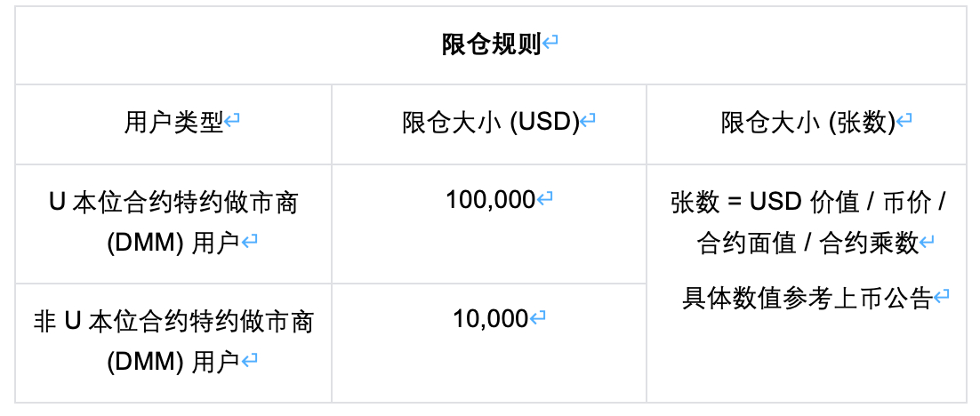The height and width of the screenshot is (416, 980).
Task: Click the paragraph mark after 限仓规则
Action: click(x=550, y=43)
